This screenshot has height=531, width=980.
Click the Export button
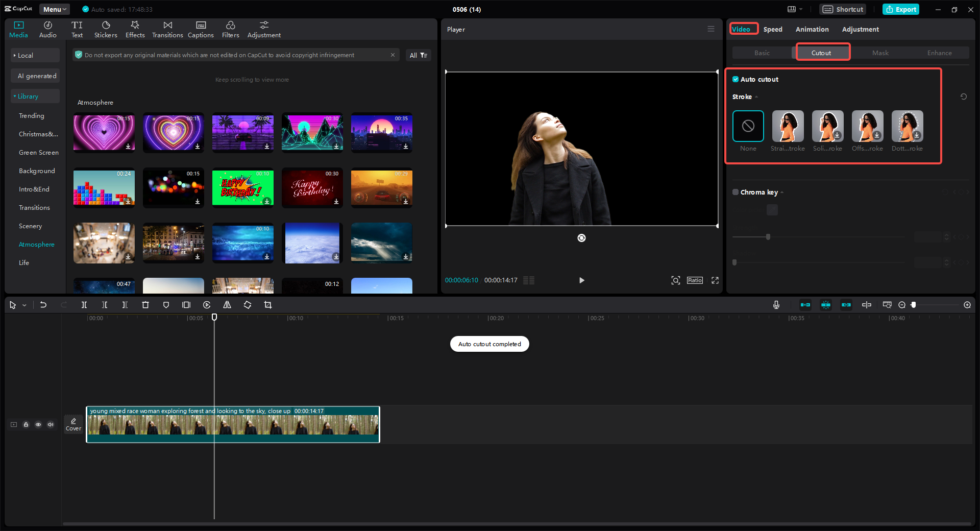[x=901, y=9]
